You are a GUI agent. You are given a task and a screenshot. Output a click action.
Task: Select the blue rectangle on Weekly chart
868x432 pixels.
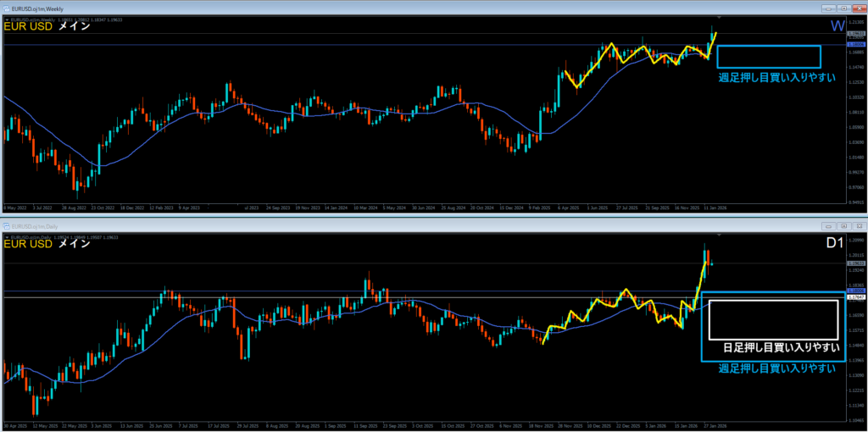[769, 46]
